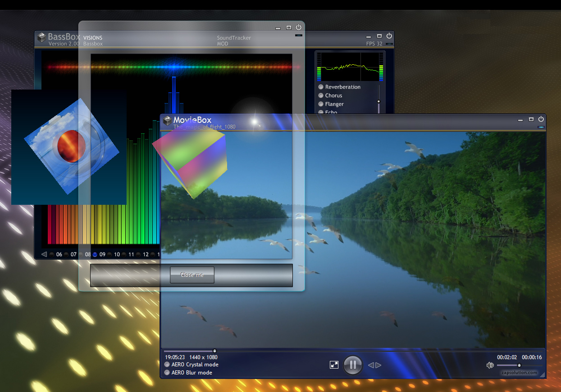
Task: Pause the movie in MovieBox
Action: [353, 365]
